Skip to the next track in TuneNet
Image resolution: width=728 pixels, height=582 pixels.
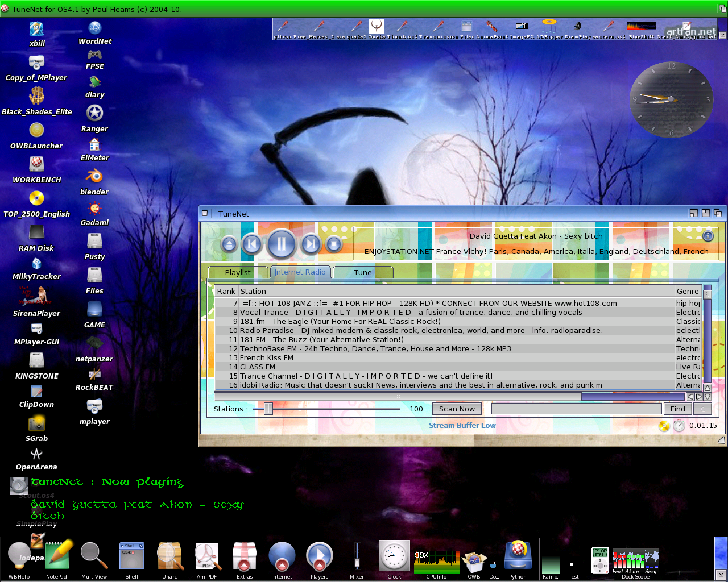[x=311, y=244]
